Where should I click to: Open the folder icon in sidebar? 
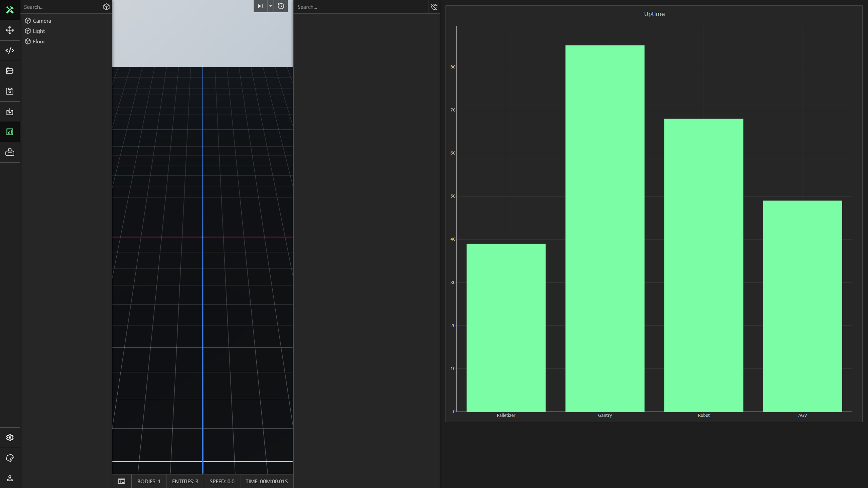[10, 71]
